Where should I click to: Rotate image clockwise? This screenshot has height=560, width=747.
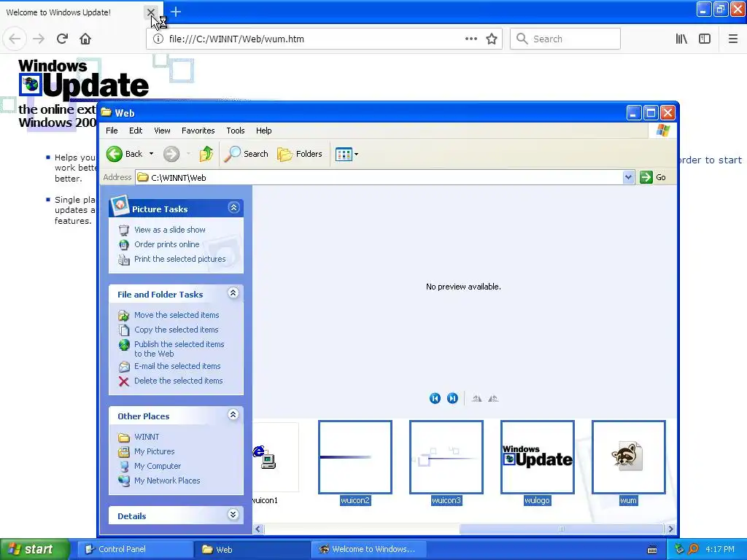476,399
